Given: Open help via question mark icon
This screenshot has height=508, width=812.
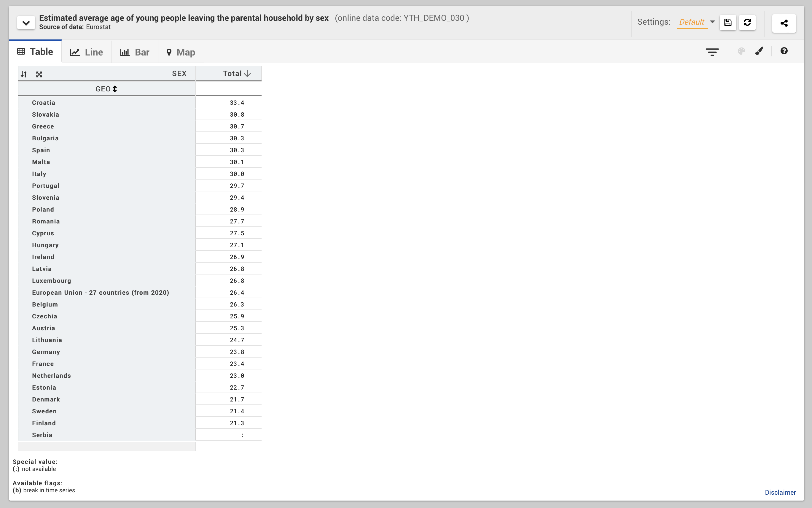Looking at the screenshot, I should (784, 51).
